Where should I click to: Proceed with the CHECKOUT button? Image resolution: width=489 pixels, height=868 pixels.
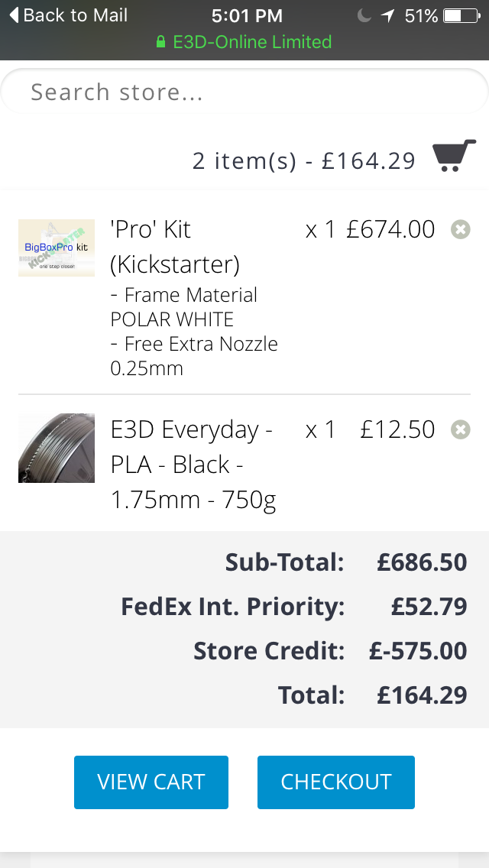click(336, 782)
